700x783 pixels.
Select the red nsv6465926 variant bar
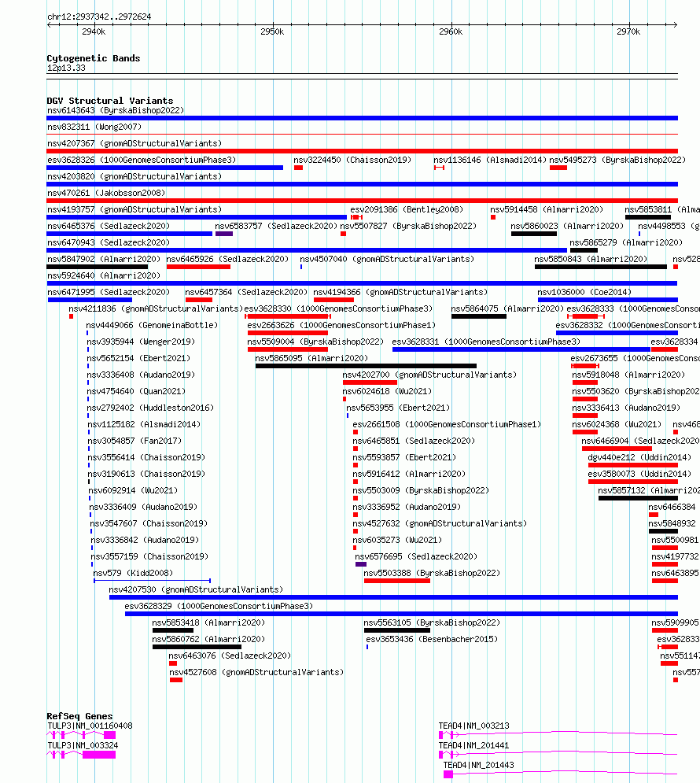(x=198, y=267)
